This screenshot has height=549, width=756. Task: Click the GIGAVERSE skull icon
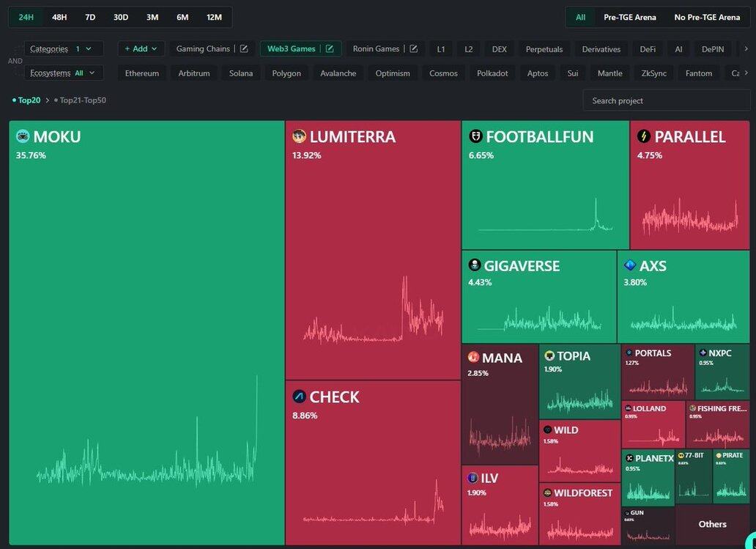point(475,265)
